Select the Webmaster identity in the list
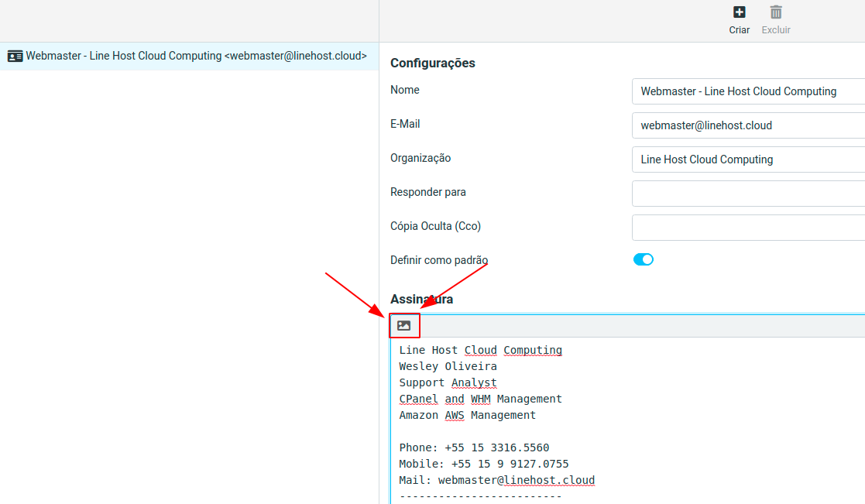This screenshot has width=865, height=504. (x=196, y=57)
